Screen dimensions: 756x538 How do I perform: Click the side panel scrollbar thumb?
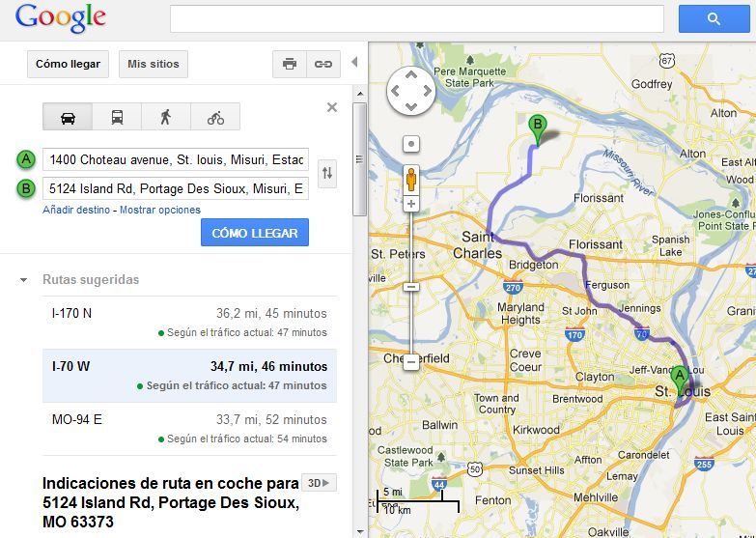359,159
